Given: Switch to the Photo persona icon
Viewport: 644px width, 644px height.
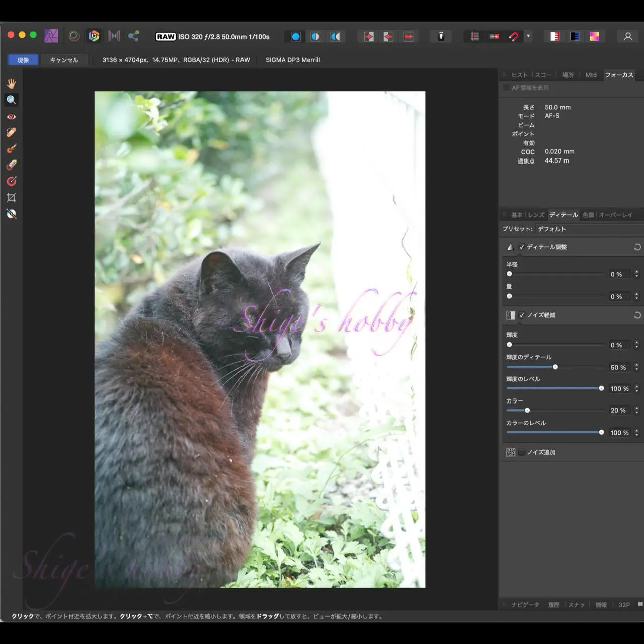Looking at the screenshot, I should coord(51,36).
